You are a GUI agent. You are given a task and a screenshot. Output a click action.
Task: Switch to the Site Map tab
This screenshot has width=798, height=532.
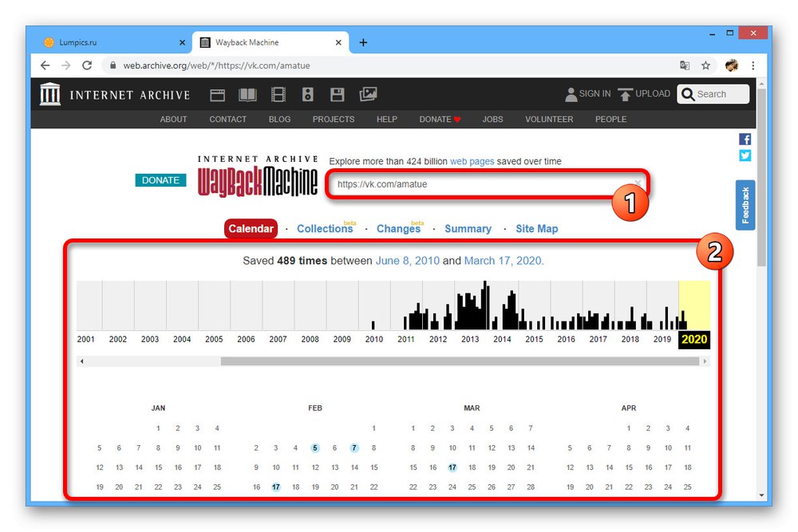[x=537, y=229]
